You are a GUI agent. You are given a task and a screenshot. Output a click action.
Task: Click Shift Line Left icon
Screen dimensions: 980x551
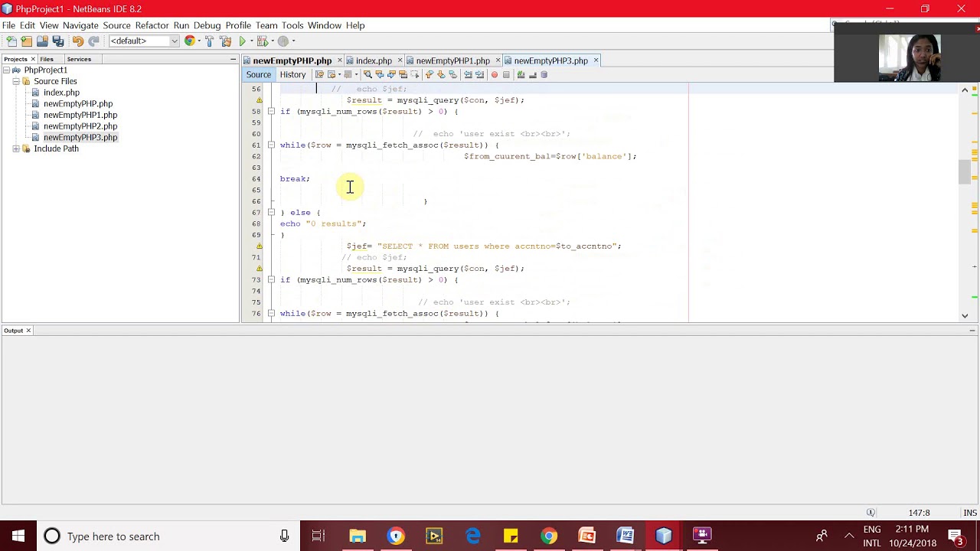[468, 74]
